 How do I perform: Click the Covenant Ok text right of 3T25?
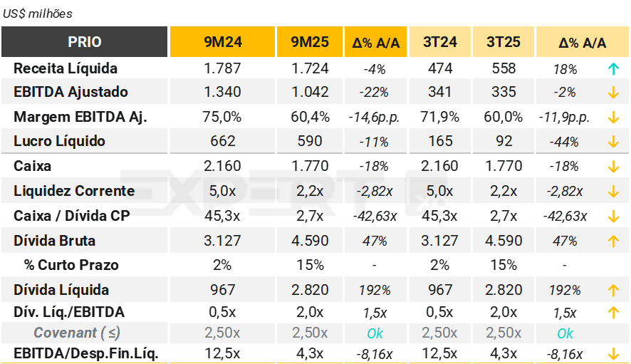click(565, 333)
